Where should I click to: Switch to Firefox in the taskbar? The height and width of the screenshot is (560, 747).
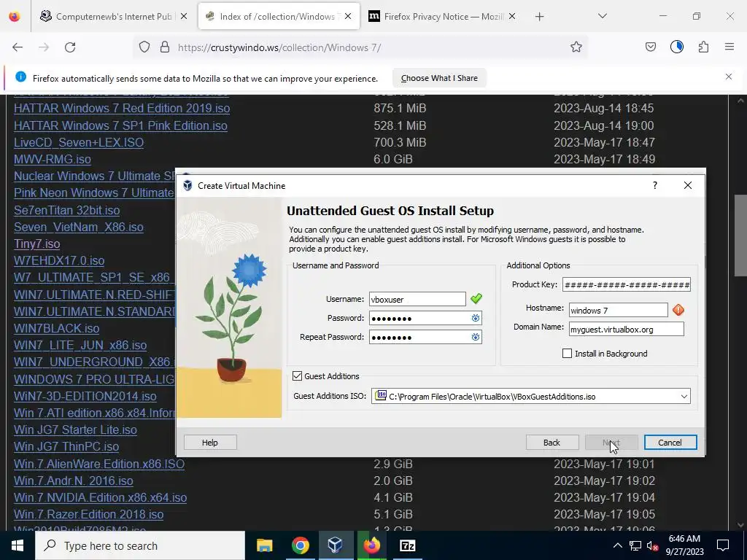pyautogui.click(x=371, y=545)
